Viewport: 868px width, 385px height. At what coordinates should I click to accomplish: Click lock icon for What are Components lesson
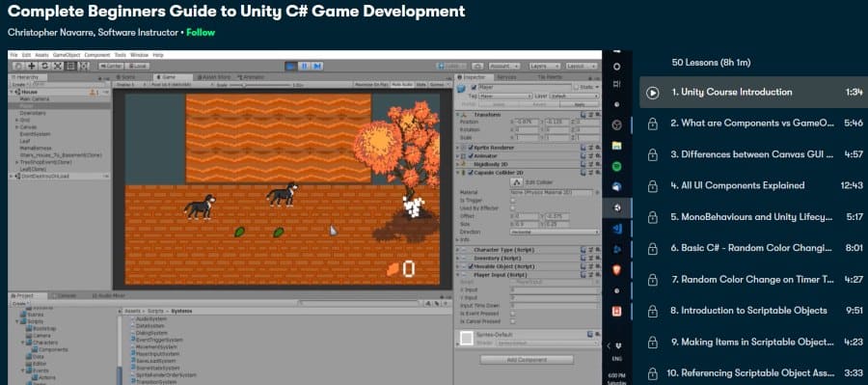[653, 124]
